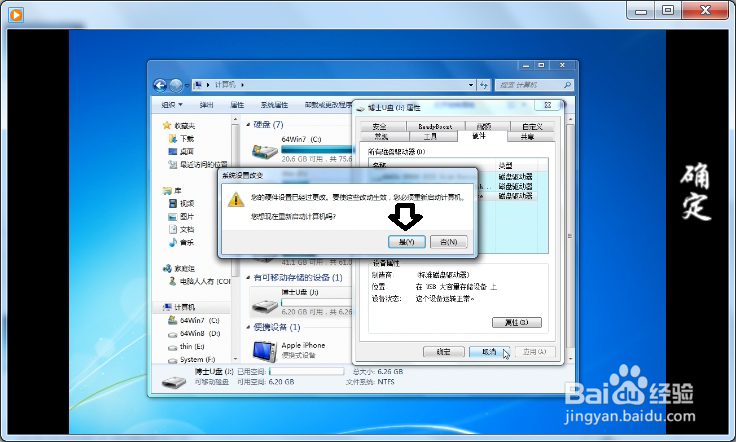Image resolution: width=736 pixels, height=442 pixels.
Task: Click the C: drive usage bar
Action: 317,149
